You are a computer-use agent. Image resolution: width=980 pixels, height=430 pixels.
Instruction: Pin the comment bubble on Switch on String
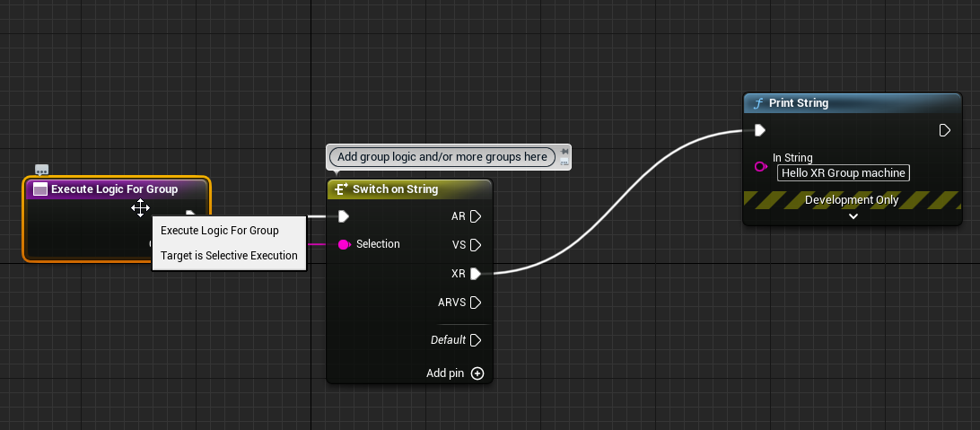coord(564,152)
